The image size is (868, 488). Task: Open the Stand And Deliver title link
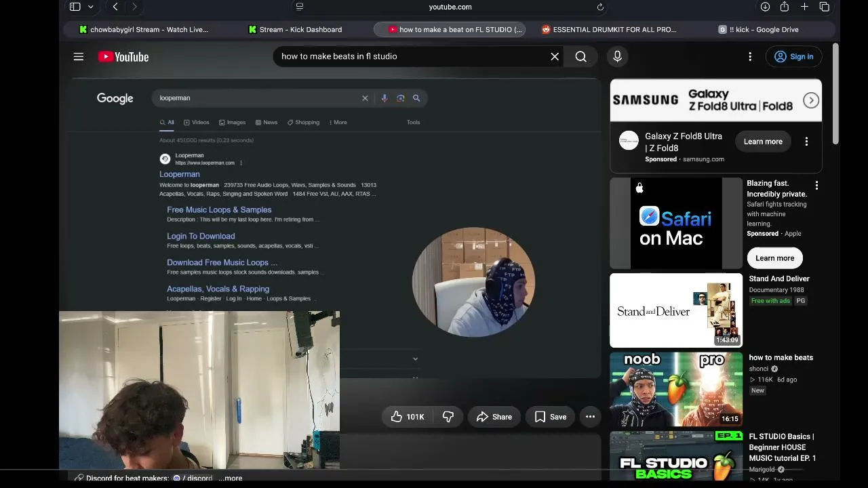[779, 279]
